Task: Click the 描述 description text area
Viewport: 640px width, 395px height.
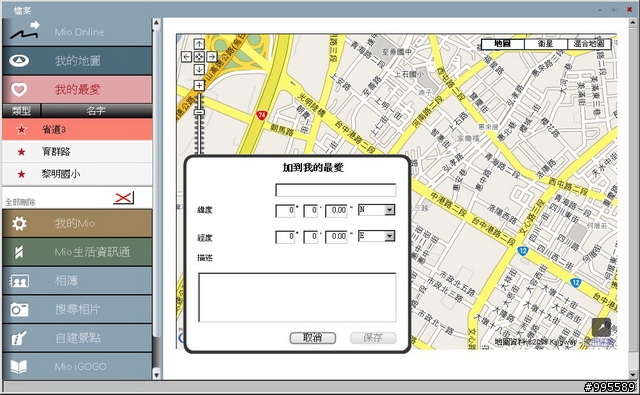Action: (x=297, y=297)
